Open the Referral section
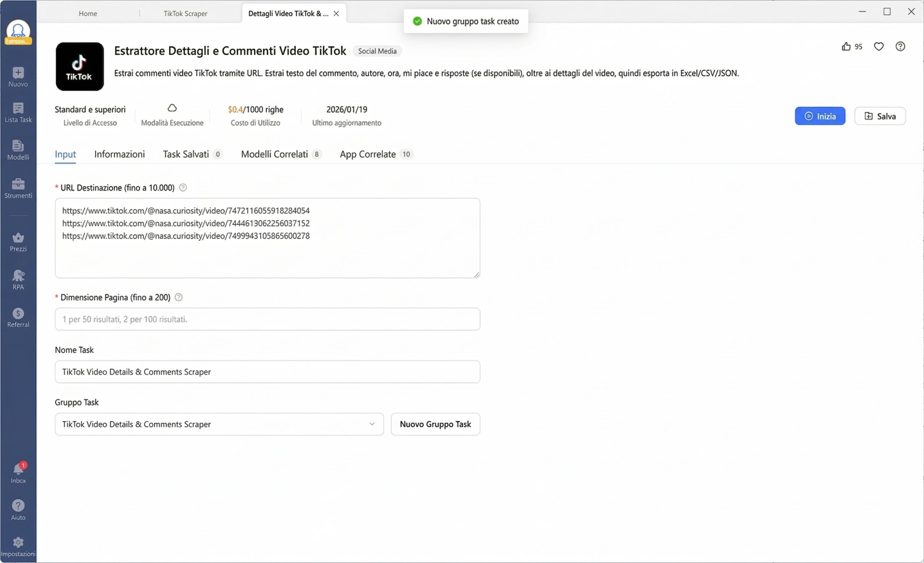This screenshot has width=924, height=563. tap(18, 317)
